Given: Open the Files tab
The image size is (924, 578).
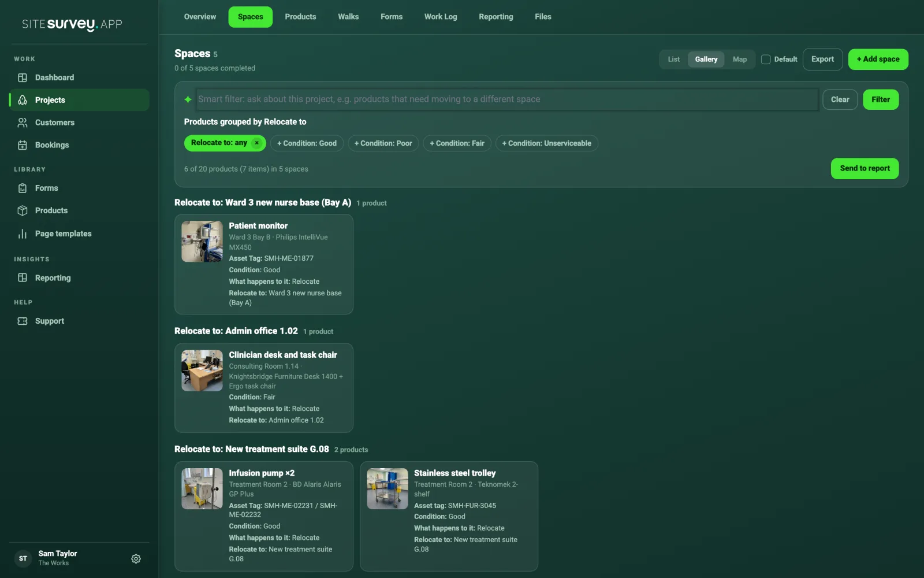Looking at the screenshot, I should 543,17.
